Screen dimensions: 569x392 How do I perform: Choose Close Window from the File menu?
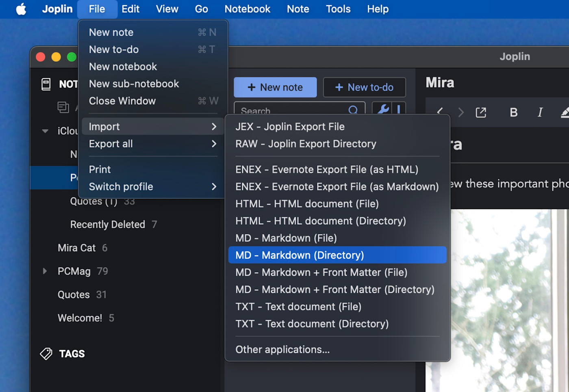(x=153, y=101)
